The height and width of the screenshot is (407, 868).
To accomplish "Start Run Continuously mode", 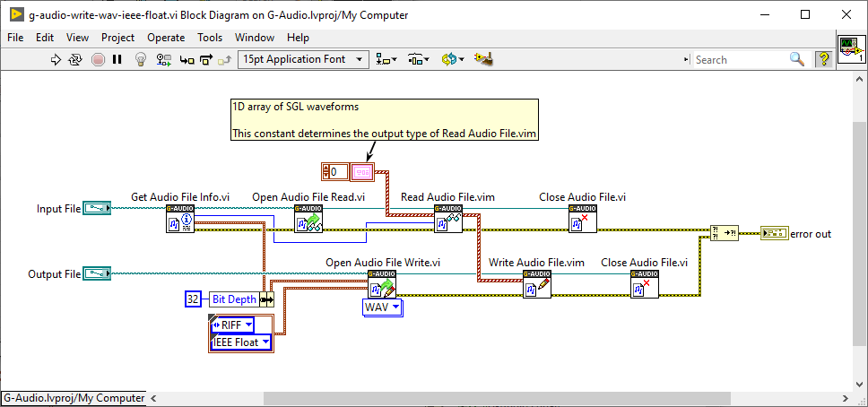I will (75, 59).
